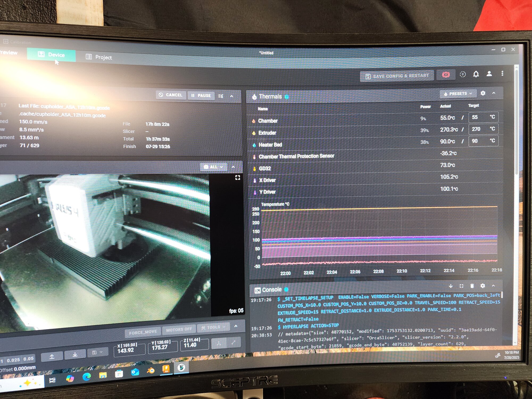Open the user account icon
Viewport: 532px width, 399px height.
coord(489,74)
